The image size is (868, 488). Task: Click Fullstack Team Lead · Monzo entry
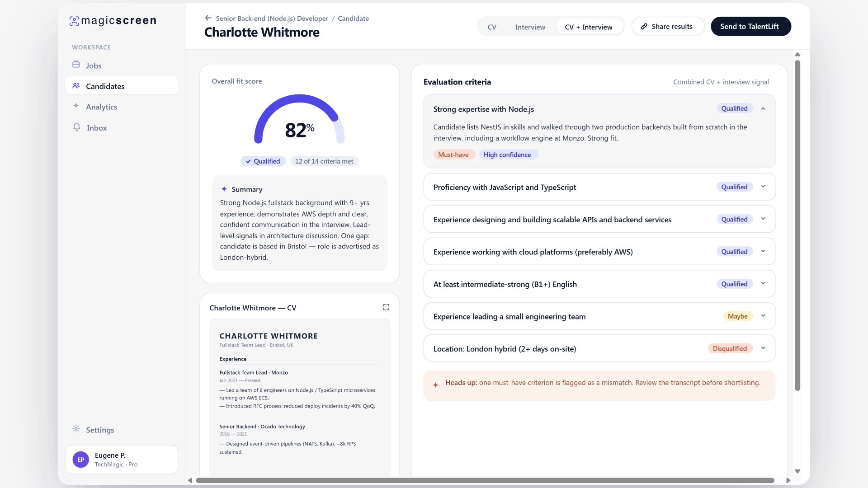click(x=254, y=373)
